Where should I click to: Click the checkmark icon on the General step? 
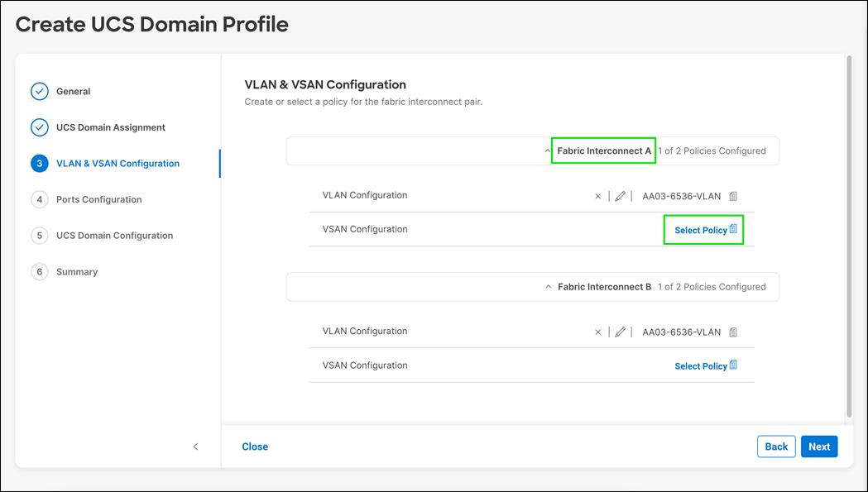click(x=39, y=91)
